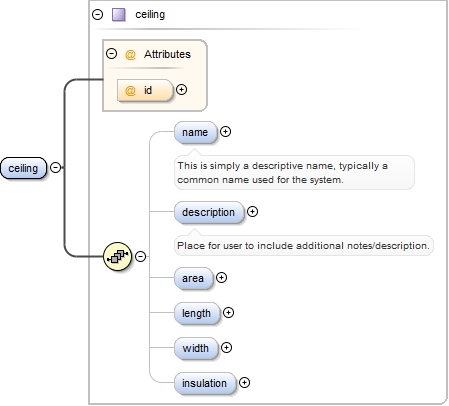The image size is (449, 406).
Task: Expand the width element
Action: 226,348
